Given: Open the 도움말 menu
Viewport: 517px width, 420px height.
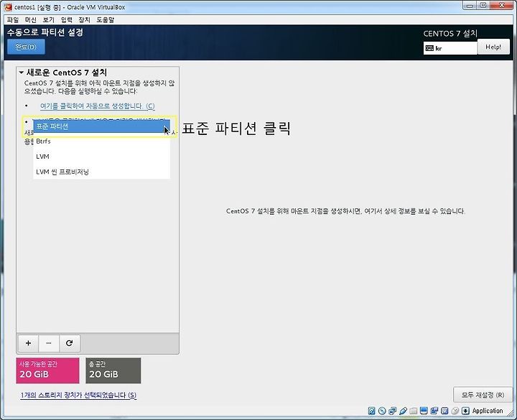Looking at the screenshot, I should point(105,20).
